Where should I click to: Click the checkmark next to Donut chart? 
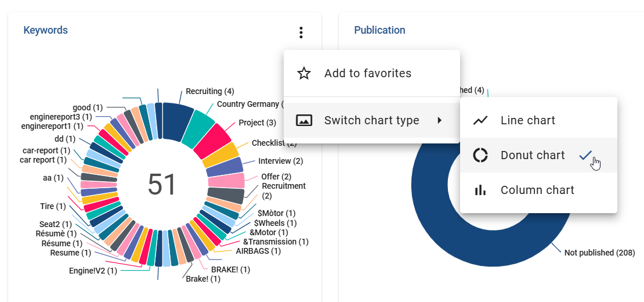tap(585, 155)
